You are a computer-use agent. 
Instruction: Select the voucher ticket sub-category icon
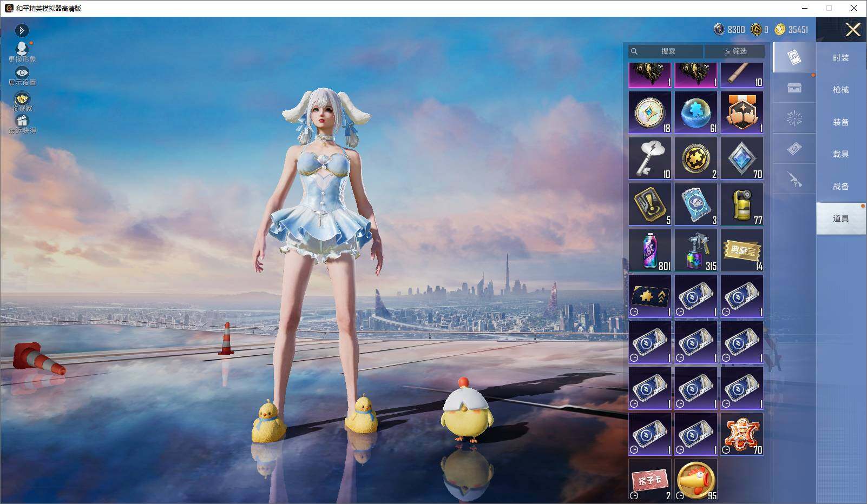click(x=794, y=149)
